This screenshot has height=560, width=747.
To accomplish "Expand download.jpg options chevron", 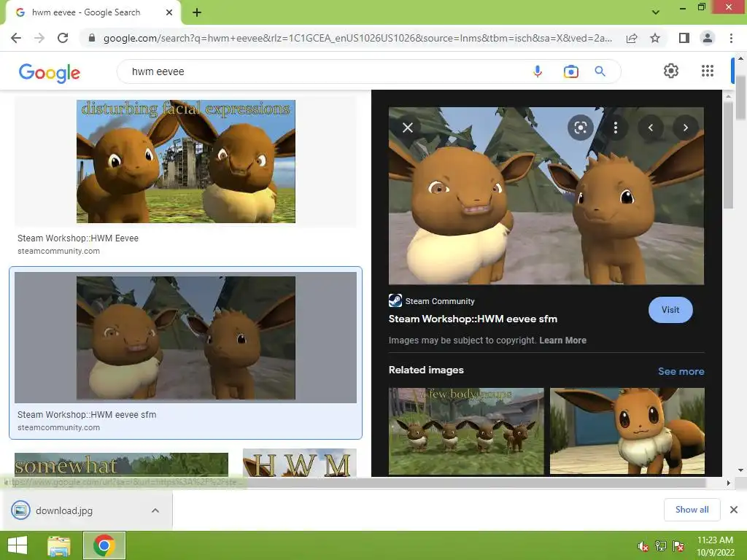I will (155, 510).
